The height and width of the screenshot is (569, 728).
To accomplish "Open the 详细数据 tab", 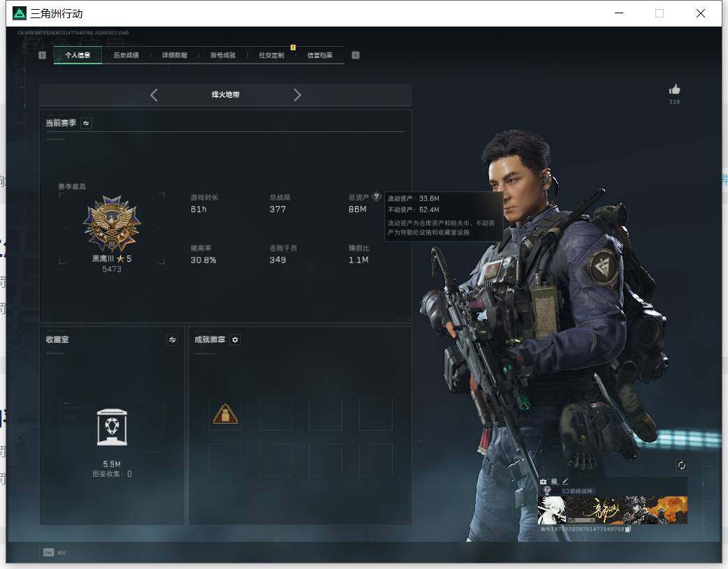I will (175, 55).
